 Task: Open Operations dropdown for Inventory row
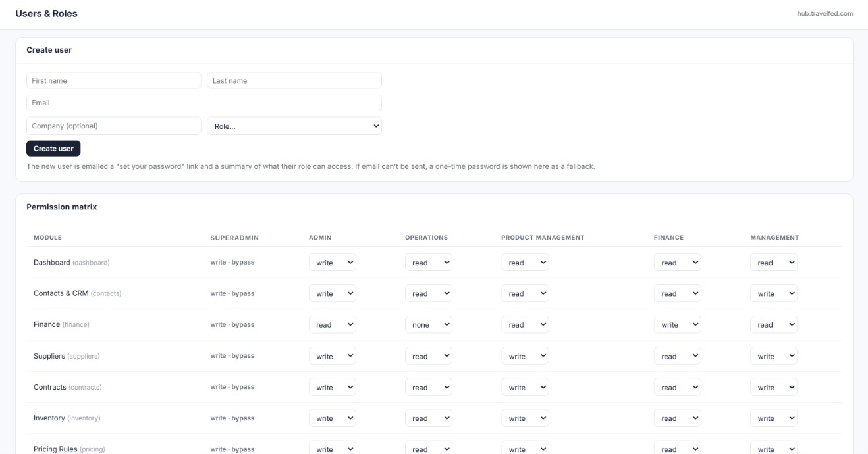point(429,418)
